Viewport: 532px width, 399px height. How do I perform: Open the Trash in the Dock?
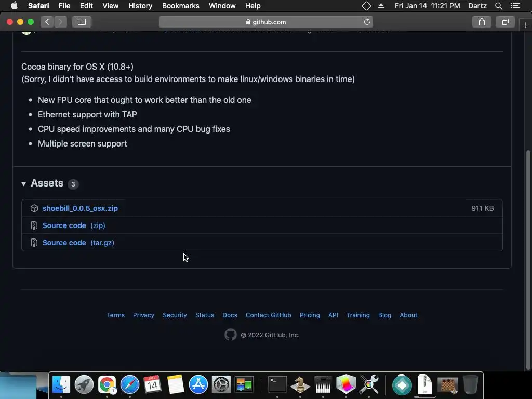click(x=471, y=385)
